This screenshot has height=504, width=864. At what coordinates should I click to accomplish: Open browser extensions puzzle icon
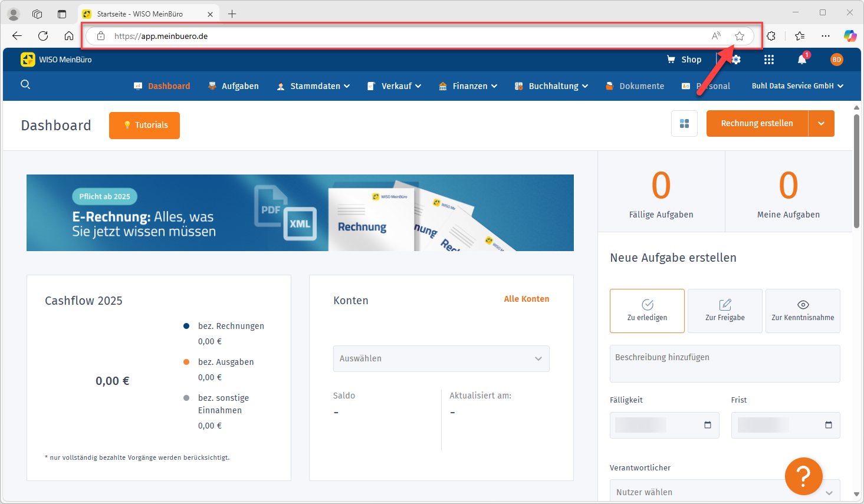pos(771,36)
